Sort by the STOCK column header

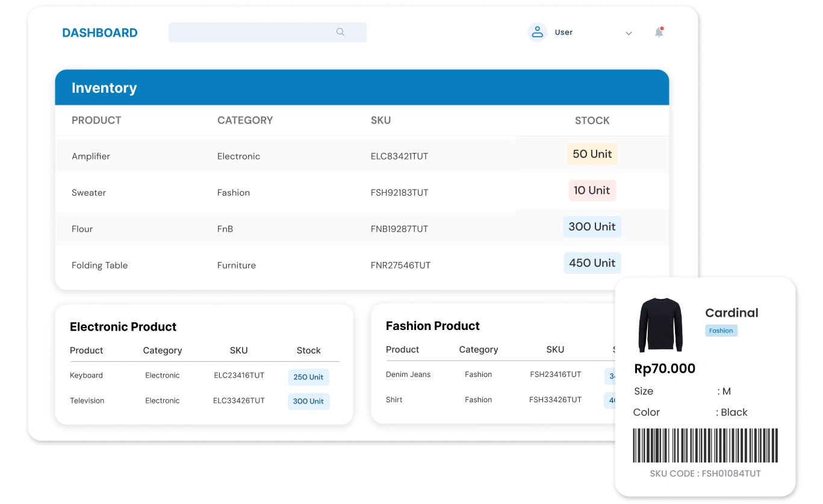point(592,120)
